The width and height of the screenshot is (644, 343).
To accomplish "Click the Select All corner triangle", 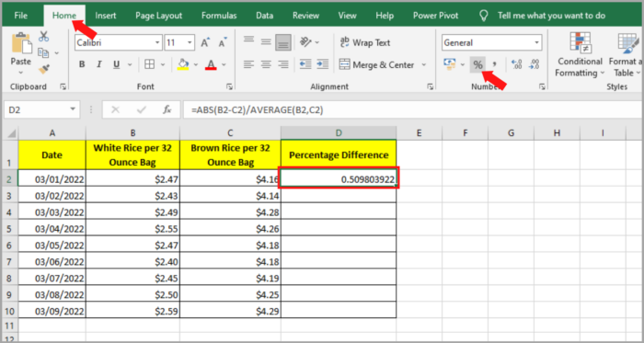I will pos(11,133).
